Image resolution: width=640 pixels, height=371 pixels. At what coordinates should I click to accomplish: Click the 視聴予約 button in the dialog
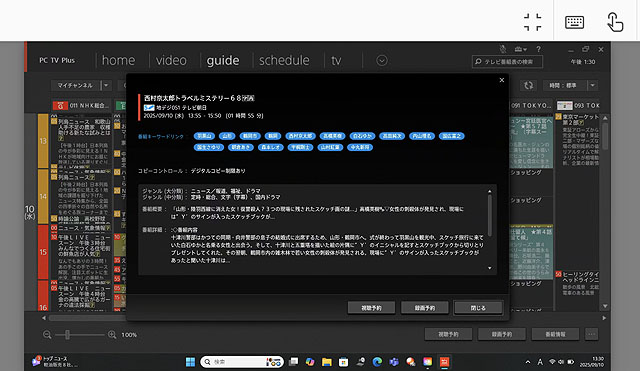[x=371, y=308]
